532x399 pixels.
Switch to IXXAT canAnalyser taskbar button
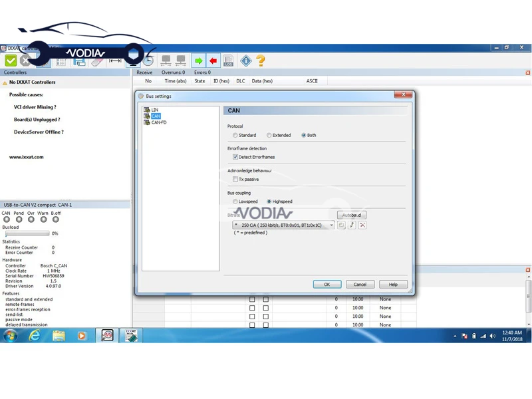tap(131, 336)
